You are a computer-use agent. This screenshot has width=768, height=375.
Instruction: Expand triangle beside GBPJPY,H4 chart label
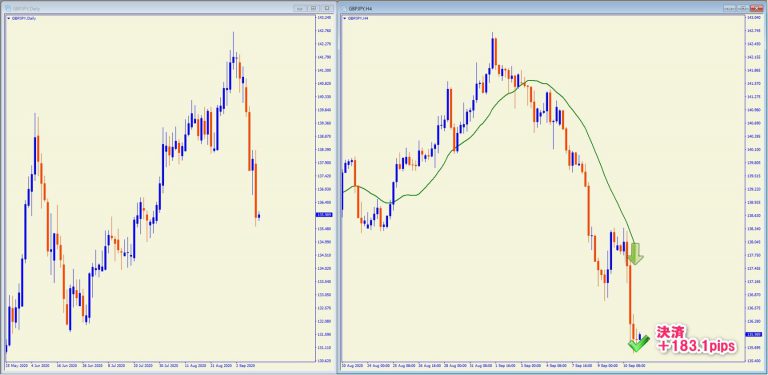click(345, 18)
